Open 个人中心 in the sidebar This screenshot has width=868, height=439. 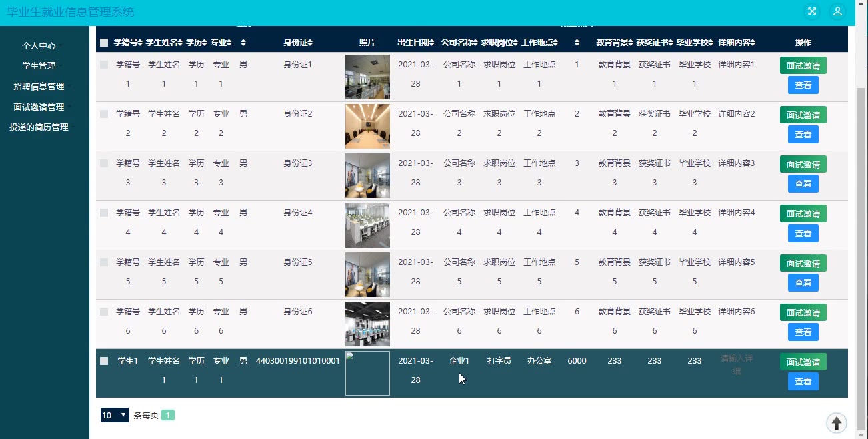coord(39,46)
